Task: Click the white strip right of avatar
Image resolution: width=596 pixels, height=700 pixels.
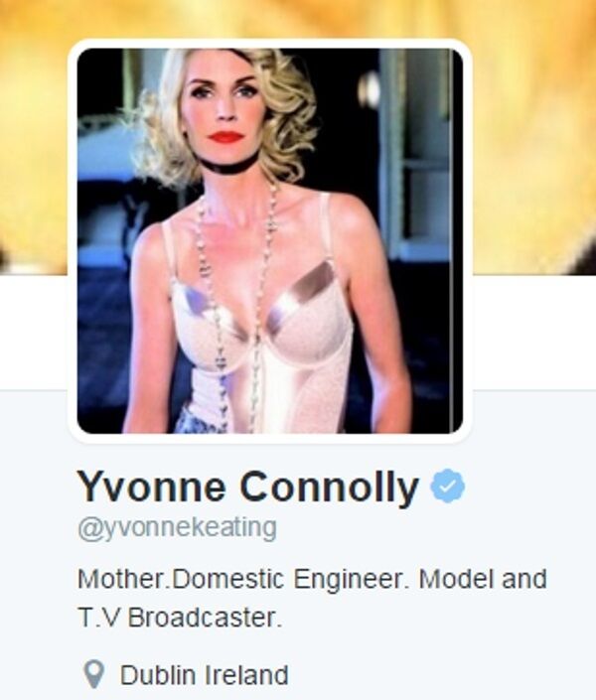Action: 534,332
